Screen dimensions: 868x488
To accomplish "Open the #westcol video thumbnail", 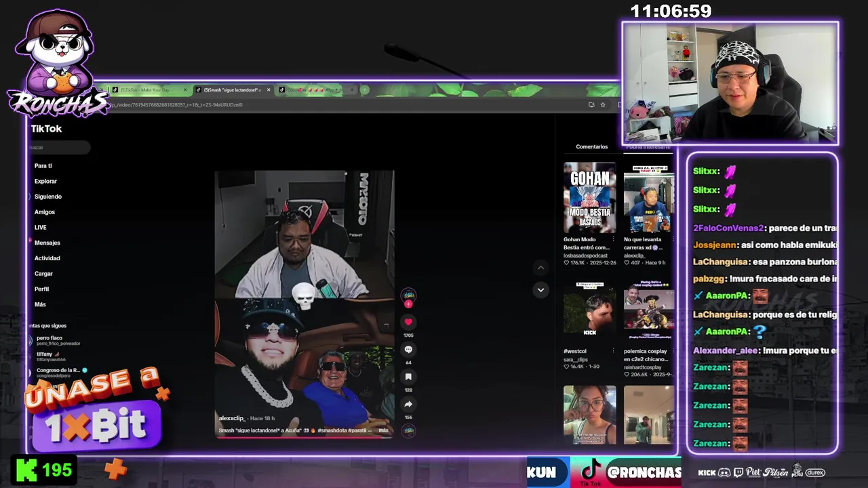I will [x=589, y=310].
